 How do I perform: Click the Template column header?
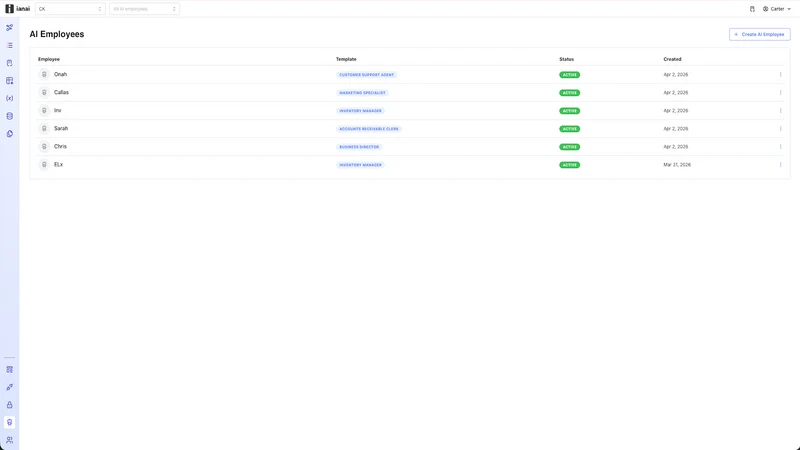pos(346,59)
